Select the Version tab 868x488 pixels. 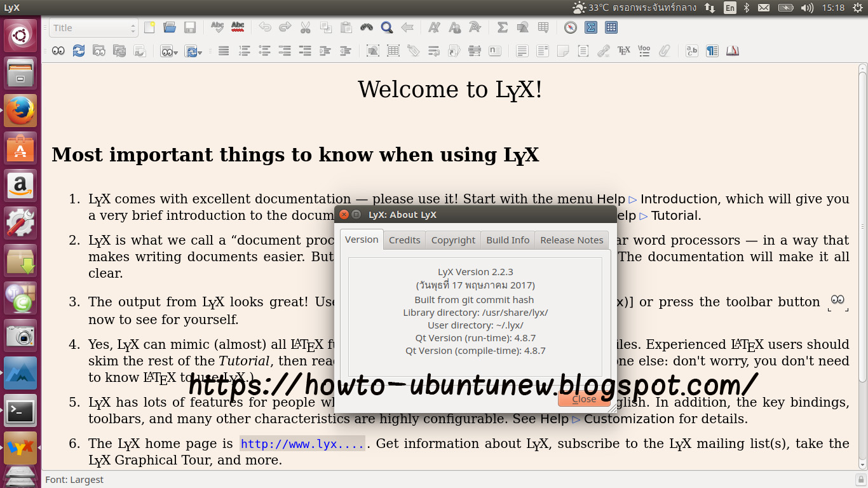click(362, 239)
